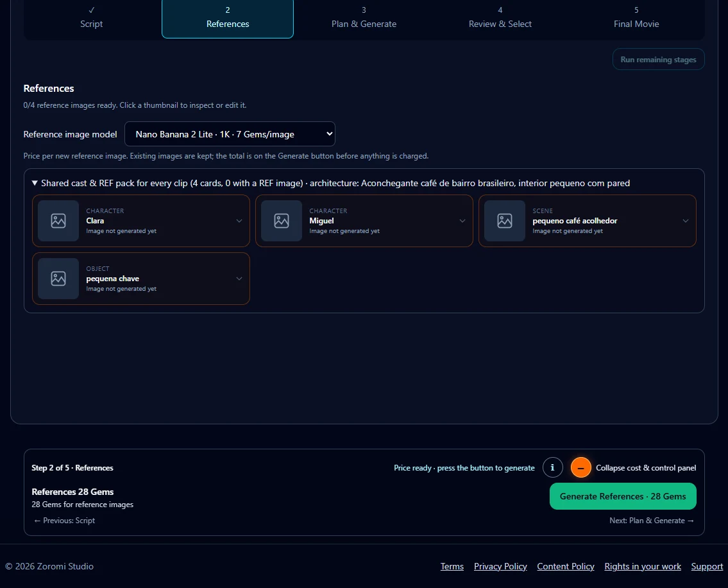Collapse the cost & control panel with the orange minus button
The width and height of the screenshot is (728, 588).
point(581,467)
